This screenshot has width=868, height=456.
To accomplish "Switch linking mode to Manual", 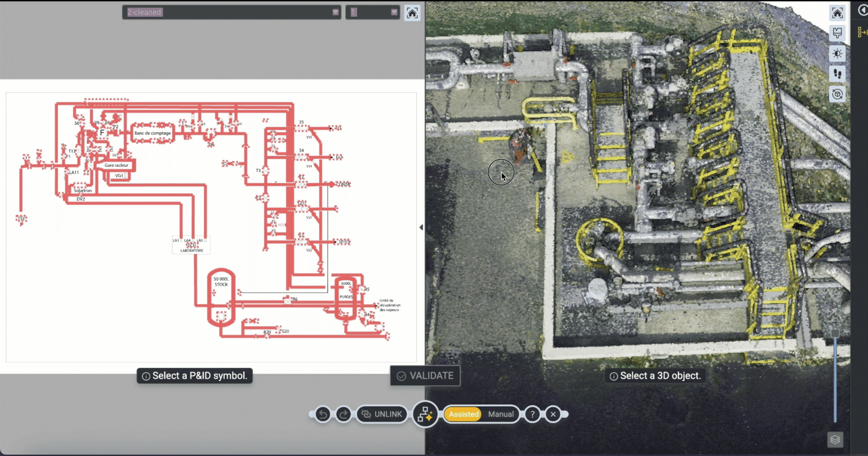I will pyautogui.click(x=500, y=414).
